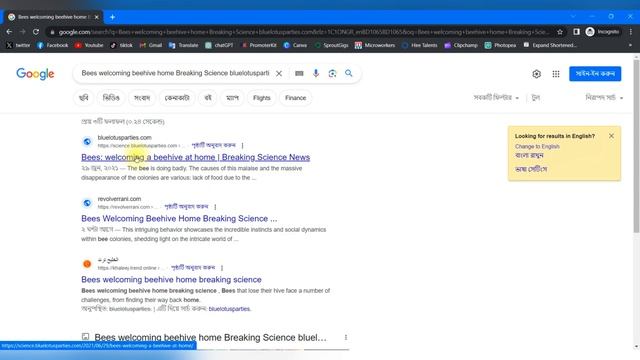Open more options for bottom image result block

(x=346, y=338)
